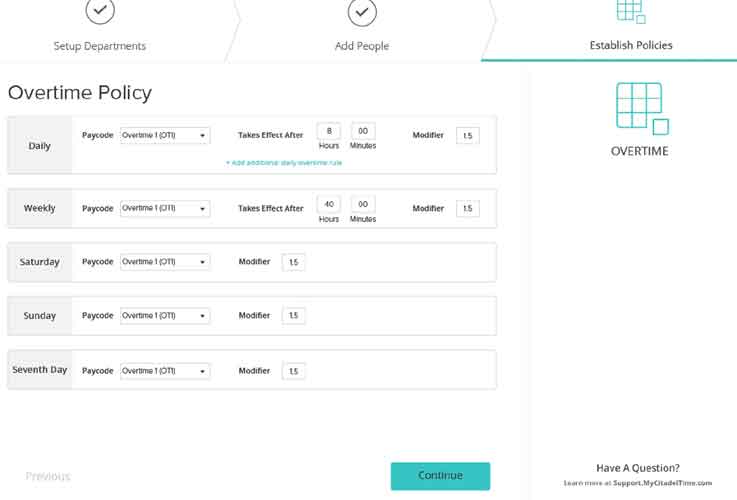Viewport: 737px width, 500px height.
Task: Switch to the Setup Departments step
Action: click(x=99, y=46)
